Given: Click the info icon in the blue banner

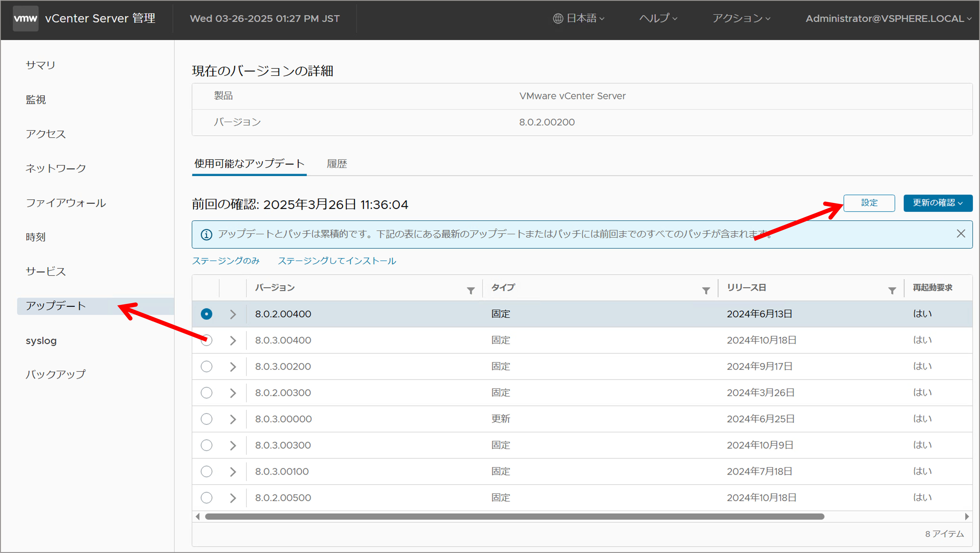Looking at the screenshot, I should [x=206, y=235].
